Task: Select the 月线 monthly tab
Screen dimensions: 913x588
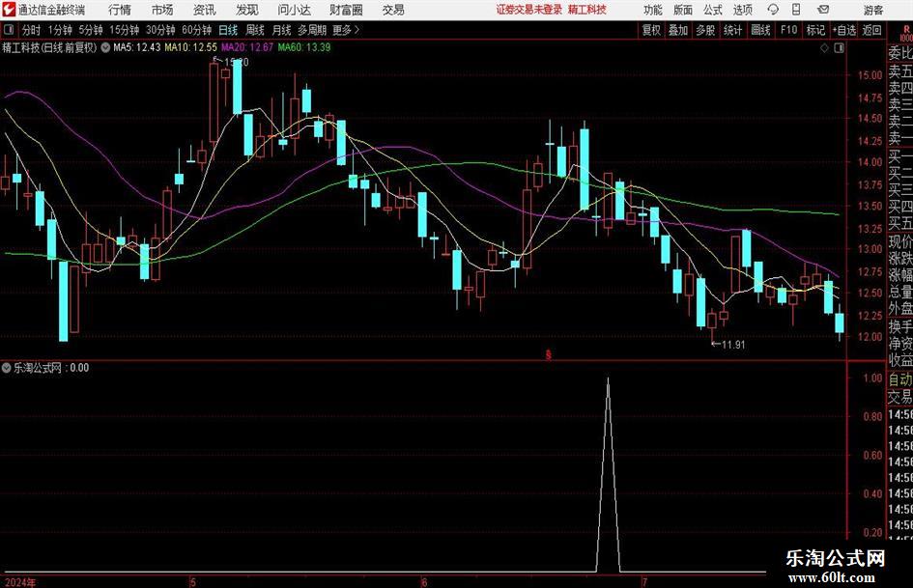Action: click(x=282, y=30)
